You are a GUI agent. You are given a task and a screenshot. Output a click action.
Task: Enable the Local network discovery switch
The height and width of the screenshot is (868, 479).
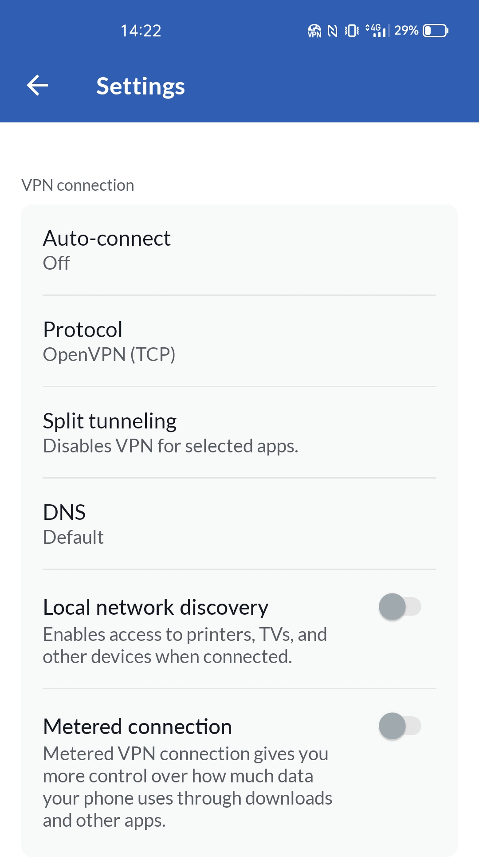point(400,607)
